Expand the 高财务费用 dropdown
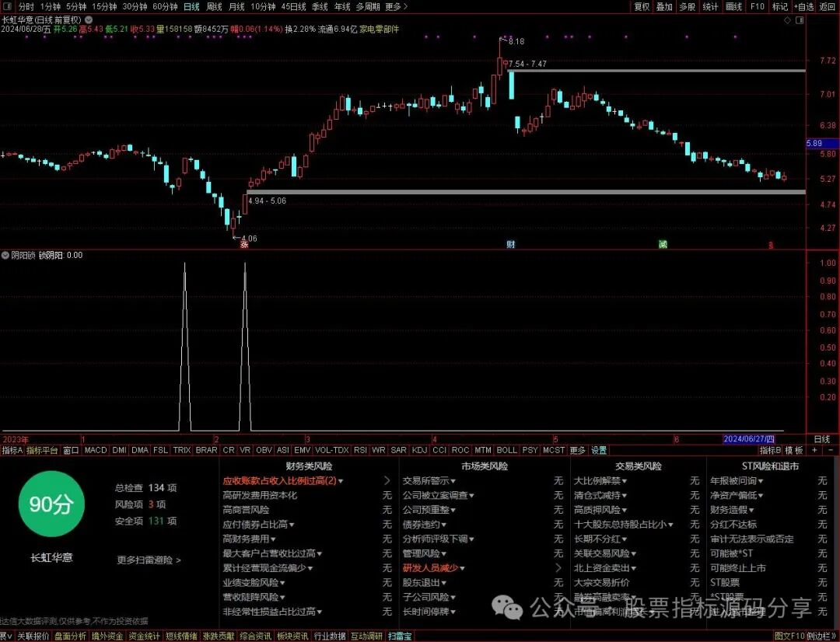The width and height of the screenshot is (840, 642). pyautogui.click(x=249, y=539)
